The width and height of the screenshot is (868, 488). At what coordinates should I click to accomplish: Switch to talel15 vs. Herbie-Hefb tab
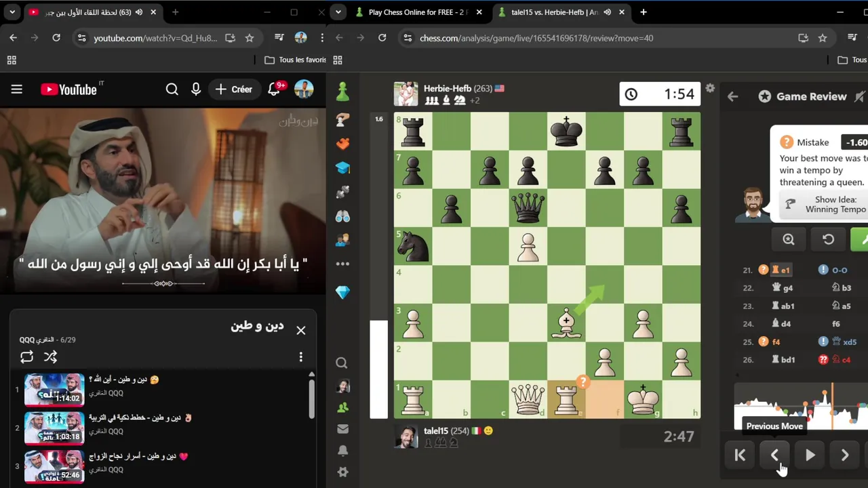pos(561,12)
